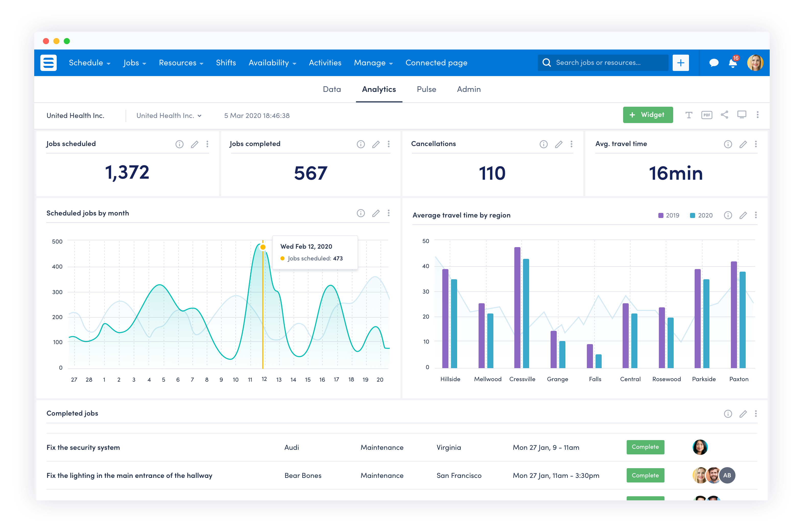Open Avg. travel time widget options
This screenshot has height=532, width=808.
(x=756, y=144)
